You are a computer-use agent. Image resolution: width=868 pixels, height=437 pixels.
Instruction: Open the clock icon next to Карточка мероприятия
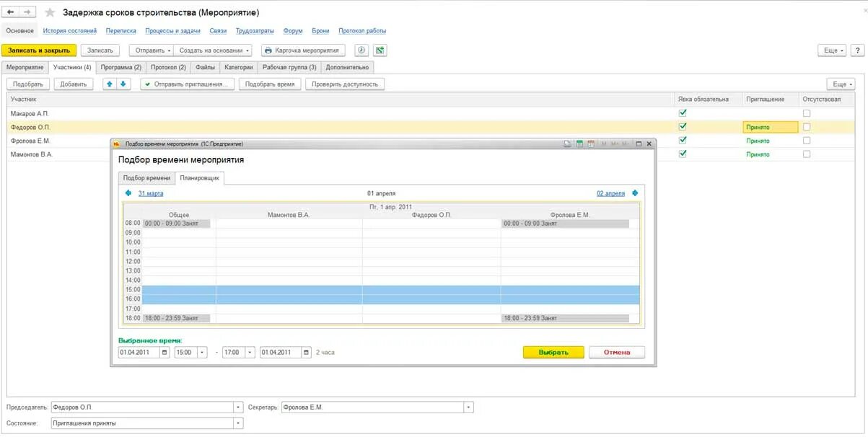pos(361,50)
